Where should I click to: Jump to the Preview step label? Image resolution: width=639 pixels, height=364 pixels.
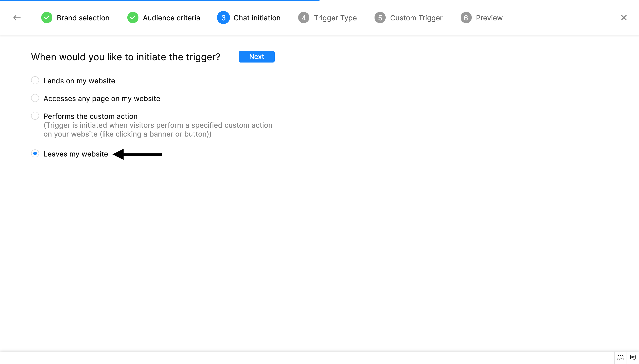489,18
